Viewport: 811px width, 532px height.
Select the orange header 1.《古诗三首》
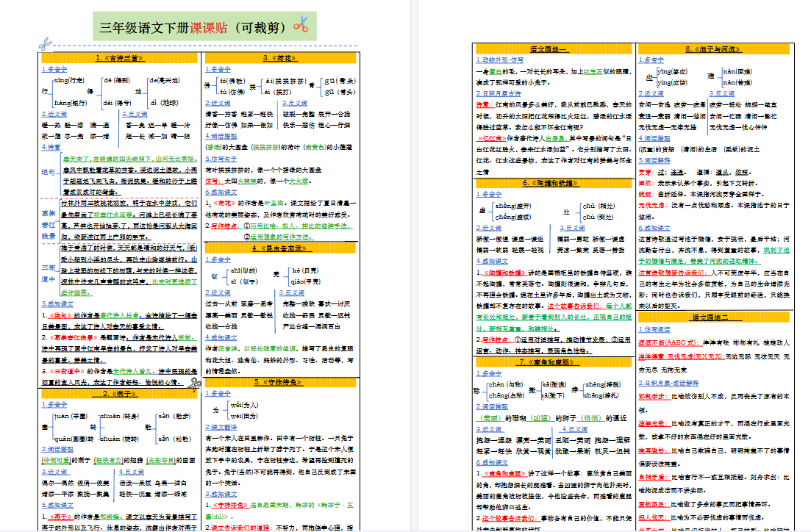(119, 59)
